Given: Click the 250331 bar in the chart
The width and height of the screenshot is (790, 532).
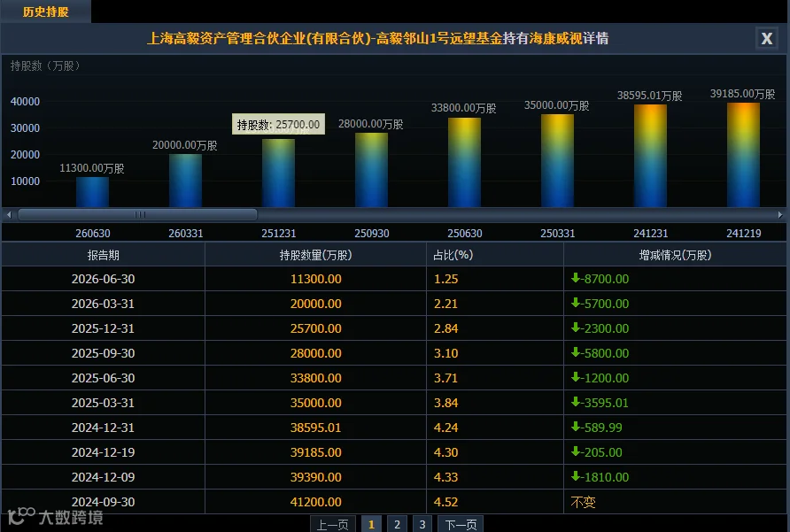Looking at the screenshot, I should [x=557, y=161].
